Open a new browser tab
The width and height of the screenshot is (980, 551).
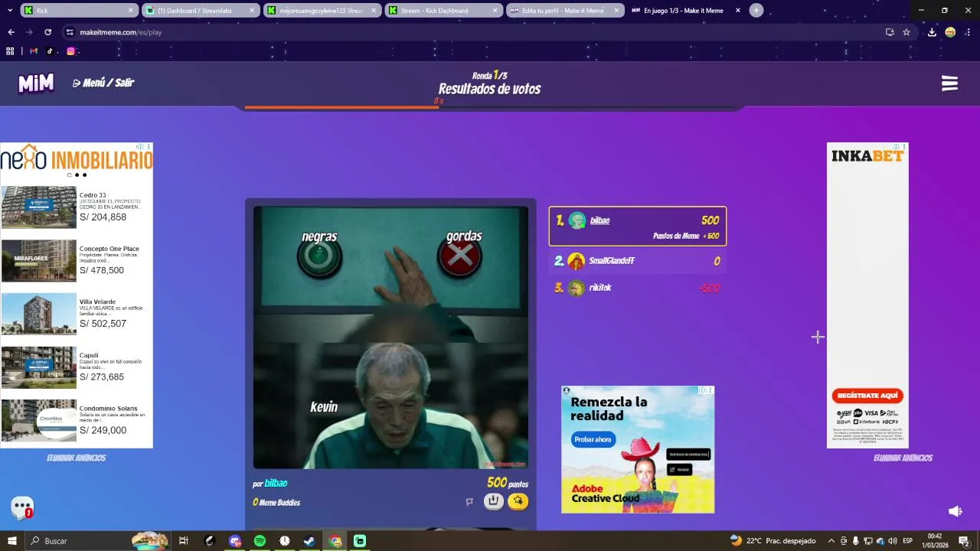tap(756, 11)
